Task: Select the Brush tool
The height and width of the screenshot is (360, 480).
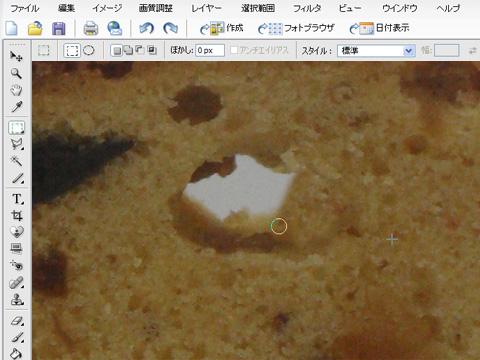Action: (17, 338)
